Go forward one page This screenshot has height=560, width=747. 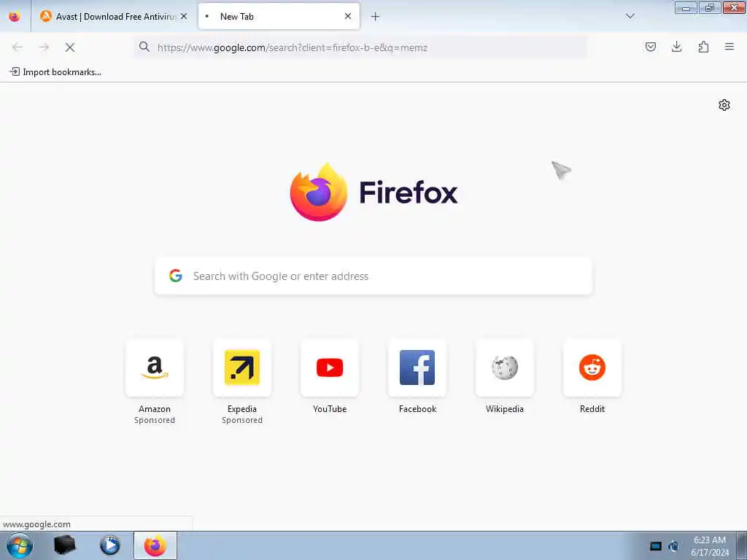coord(44,47)
